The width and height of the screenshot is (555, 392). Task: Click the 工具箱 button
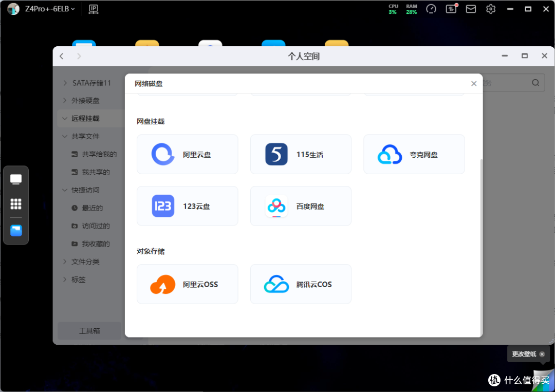[x=89, y=331]
